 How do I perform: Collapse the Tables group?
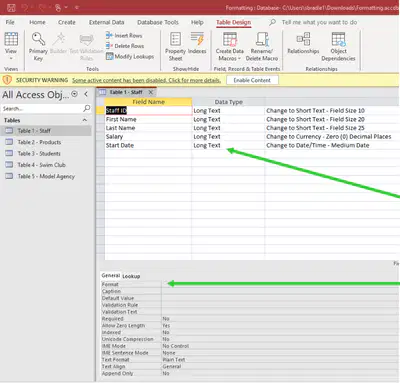point(85,120)
